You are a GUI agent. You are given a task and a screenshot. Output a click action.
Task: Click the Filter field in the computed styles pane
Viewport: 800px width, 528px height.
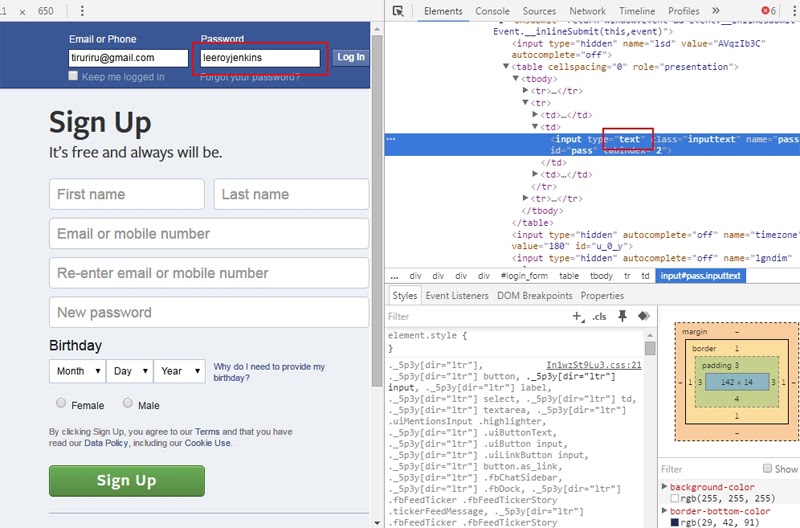coord(709,469)
